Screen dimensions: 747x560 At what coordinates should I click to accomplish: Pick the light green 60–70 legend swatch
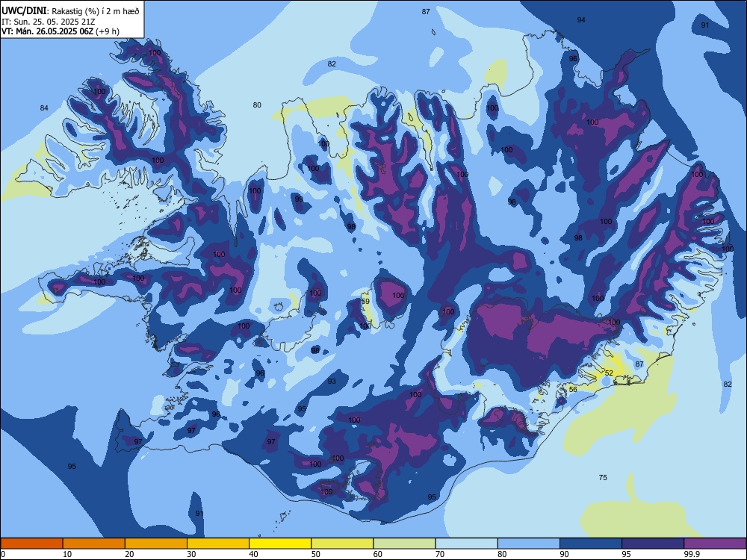click(x=404, y=544)
